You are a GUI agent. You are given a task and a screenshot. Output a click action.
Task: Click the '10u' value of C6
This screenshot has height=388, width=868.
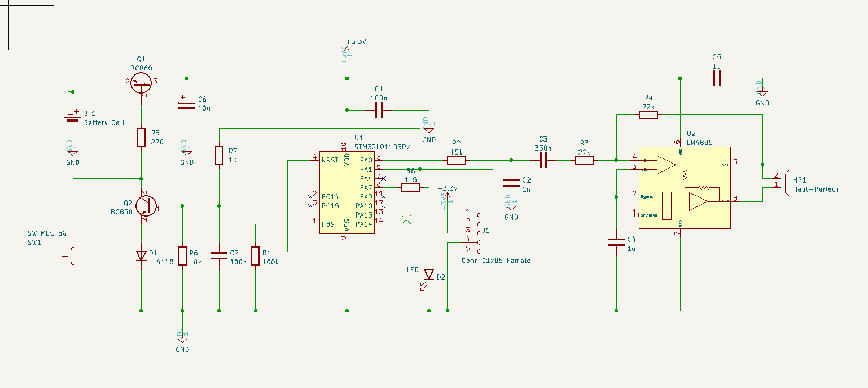point(204,108)
